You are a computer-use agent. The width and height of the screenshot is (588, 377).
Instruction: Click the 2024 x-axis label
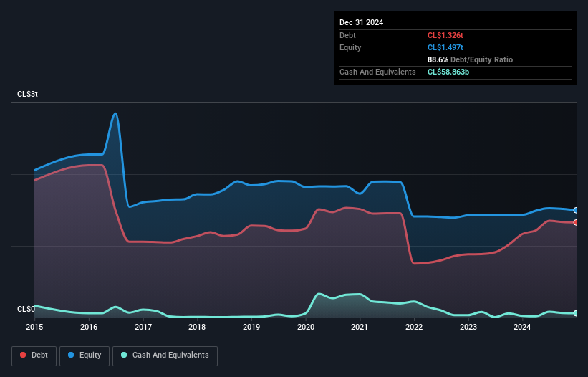tap(522, 327)
